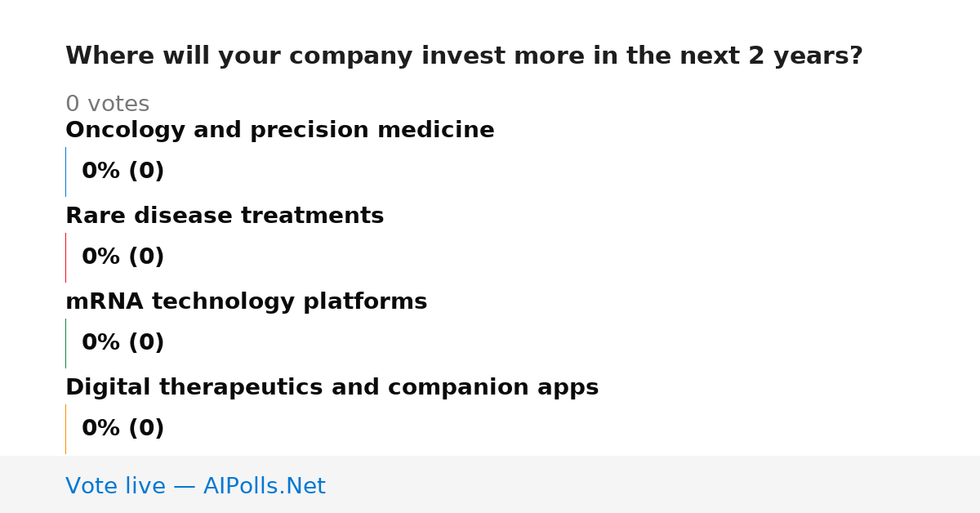The height and width of the screenshot is (513, 980).
Task: Select the Oncology and precision medicine option
Action: (x=280, y=131)
